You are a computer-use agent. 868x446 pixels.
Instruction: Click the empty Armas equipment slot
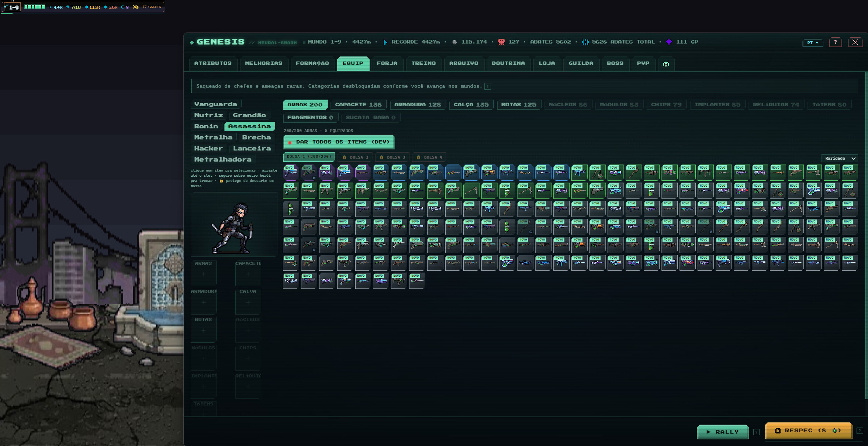[x=203, y=274]
